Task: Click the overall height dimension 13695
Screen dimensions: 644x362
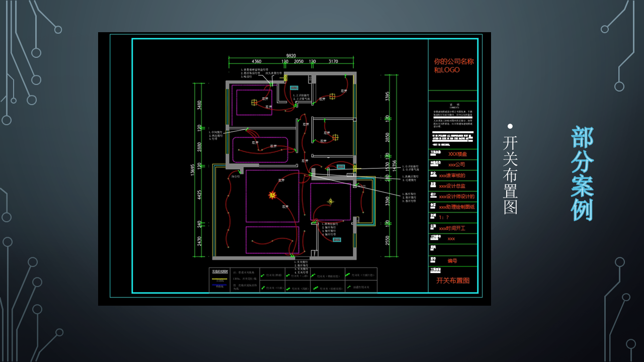Action: (x=193, y=171)
